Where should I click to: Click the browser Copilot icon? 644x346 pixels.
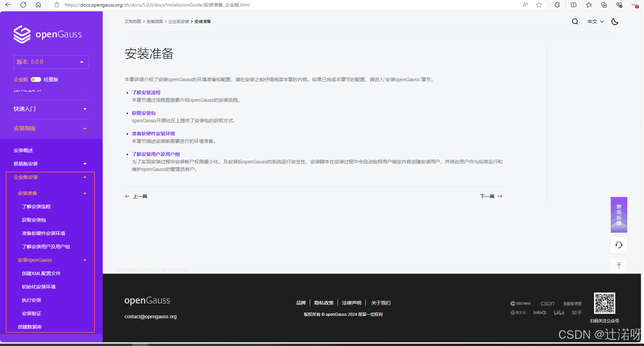pos(557,5)
